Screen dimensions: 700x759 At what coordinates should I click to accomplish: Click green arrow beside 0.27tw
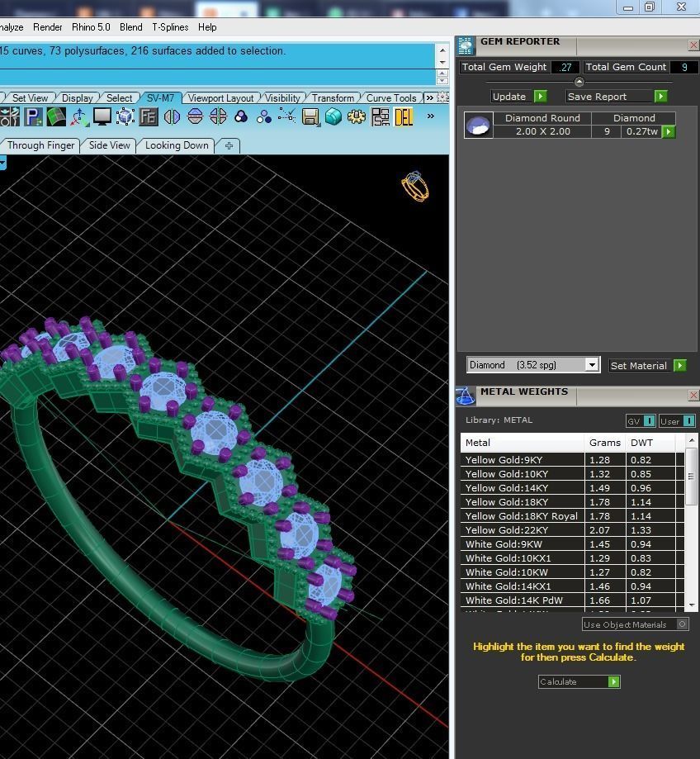click(x=668, y=131)
